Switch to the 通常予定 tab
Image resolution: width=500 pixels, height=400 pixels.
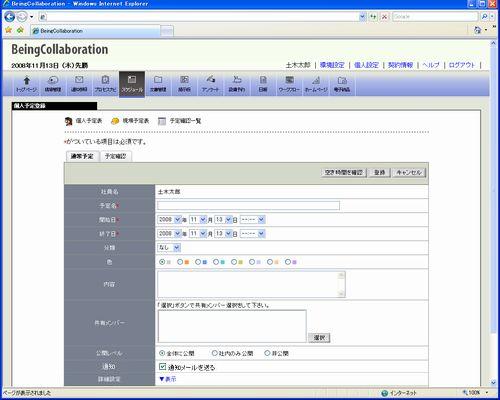pyautogui.click(x=82, y=156)
